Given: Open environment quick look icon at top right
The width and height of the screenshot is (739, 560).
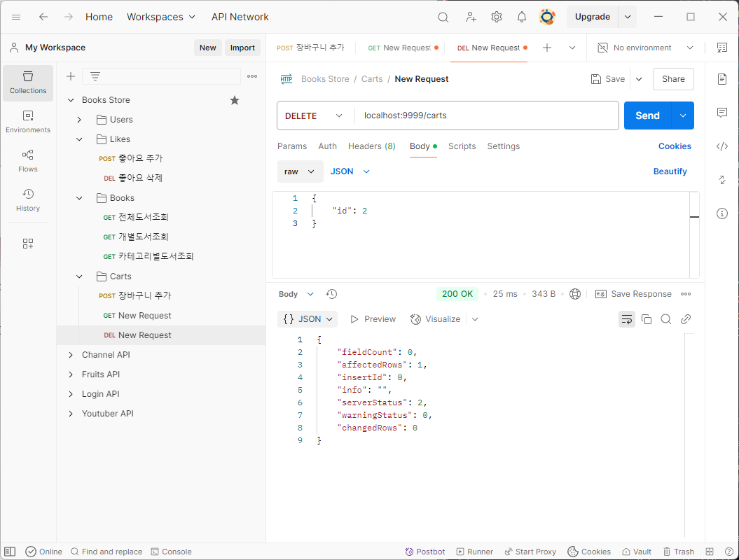Looking at the screenshot, I should pos(722,48).
